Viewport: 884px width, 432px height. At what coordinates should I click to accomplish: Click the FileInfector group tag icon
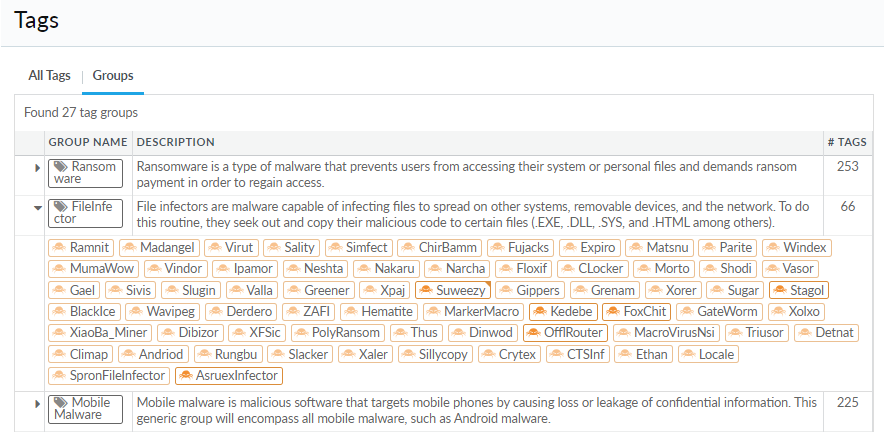(x=61, y=206)
